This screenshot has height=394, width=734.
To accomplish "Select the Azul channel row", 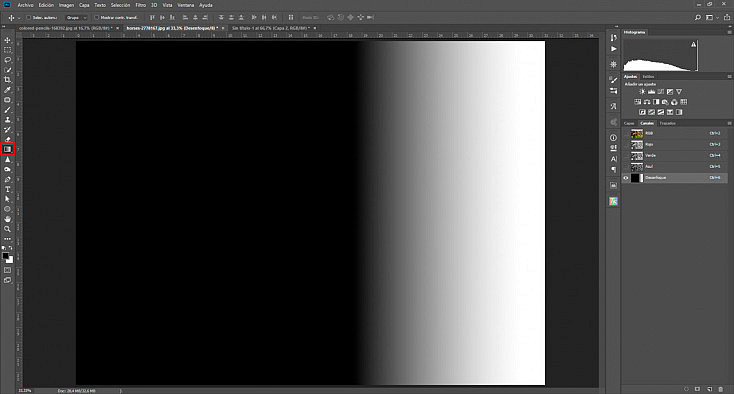I will coord(675,167).
